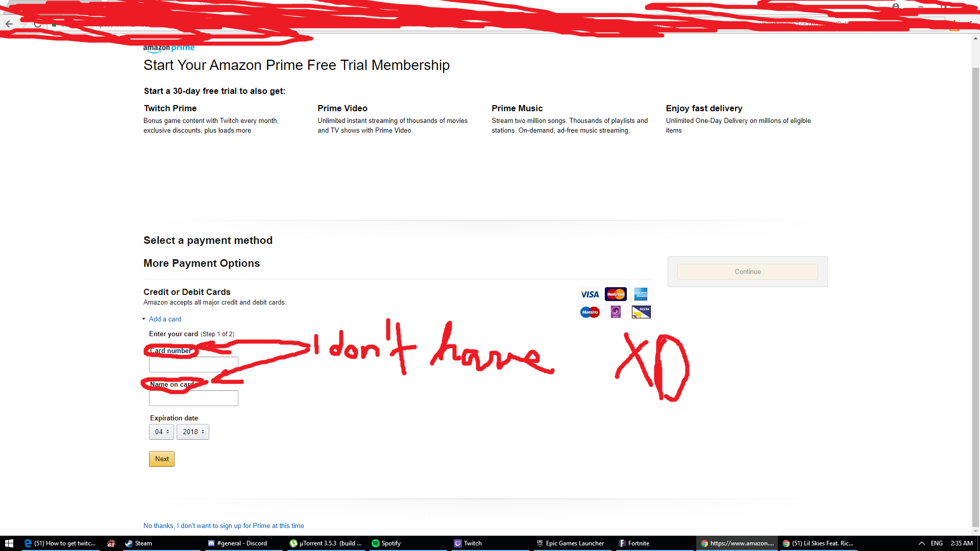Click the Prime Video heading
The height and width of the screenshot is (551, 980).
tap(342, 108)
